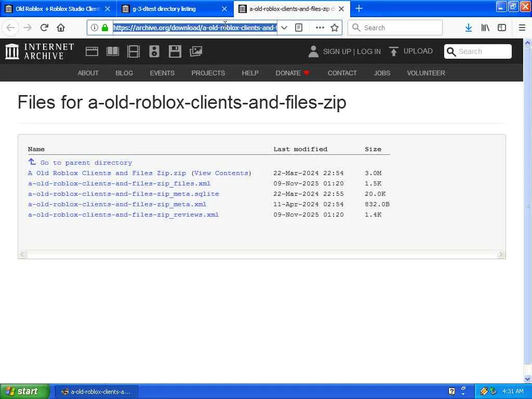Screen dimensions: 532x399
Task: Open a-old-roblox-clients-and-files-zip_meta.xml
Action: (117, 204)
